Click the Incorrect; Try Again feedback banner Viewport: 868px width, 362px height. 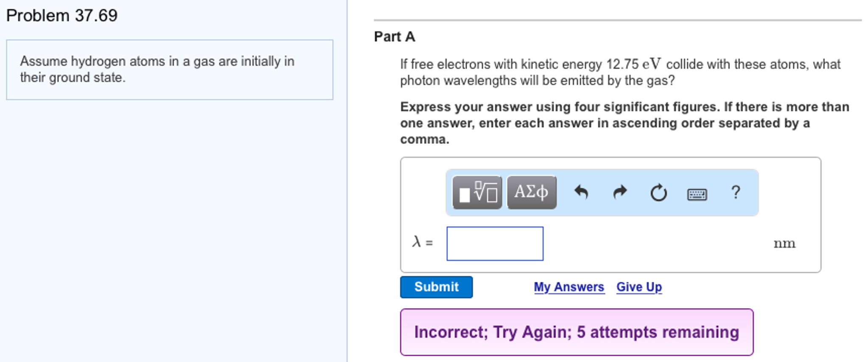(577, 333)
